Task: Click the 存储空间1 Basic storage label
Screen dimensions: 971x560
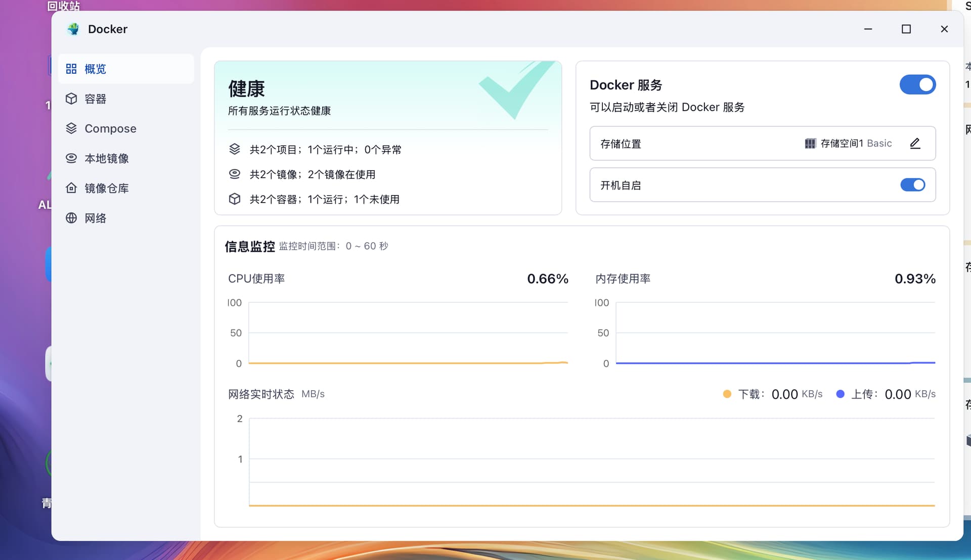Action: click(856, 144)
